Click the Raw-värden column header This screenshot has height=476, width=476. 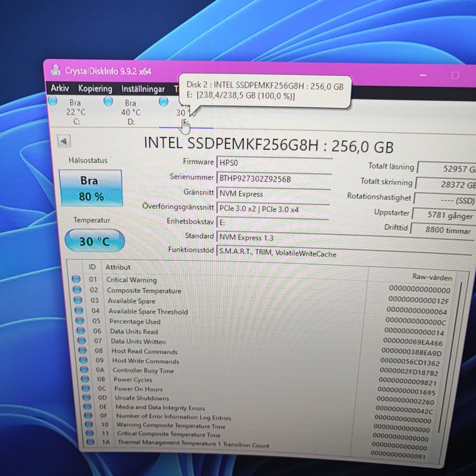(432, 277)
